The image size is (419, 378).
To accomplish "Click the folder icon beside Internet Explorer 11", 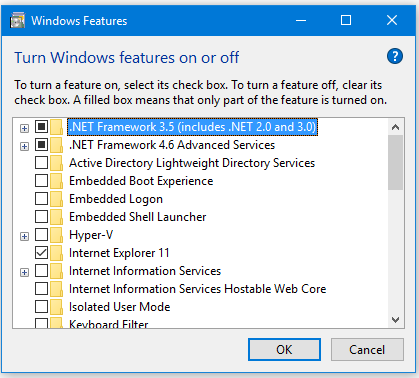I will [56, 253].
